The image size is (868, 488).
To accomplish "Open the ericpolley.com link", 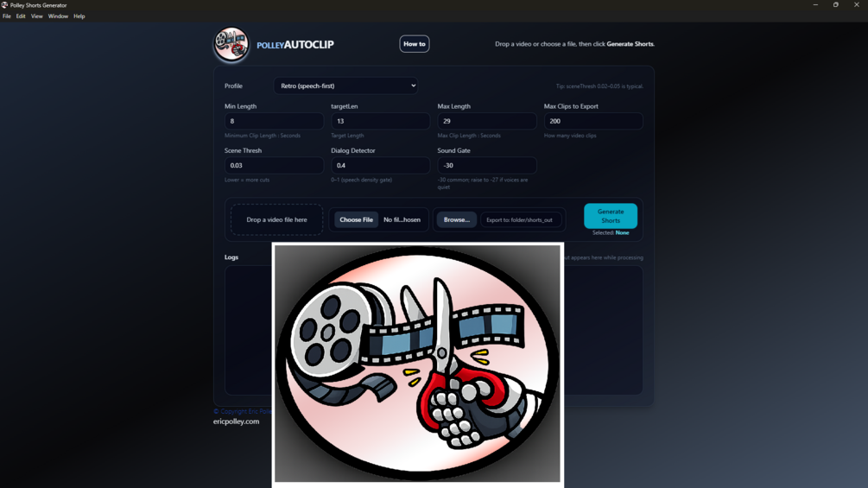I will point(236,421).
